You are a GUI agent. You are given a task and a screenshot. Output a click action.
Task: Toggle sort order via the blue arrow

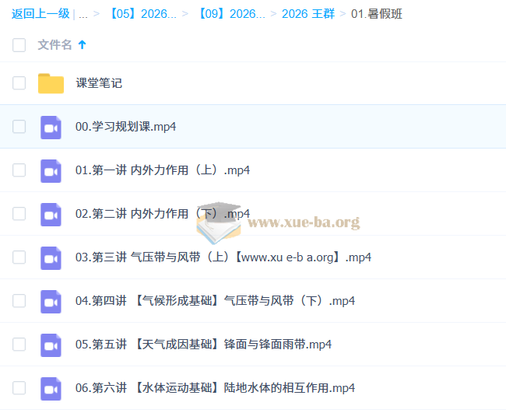click(83, 44)
